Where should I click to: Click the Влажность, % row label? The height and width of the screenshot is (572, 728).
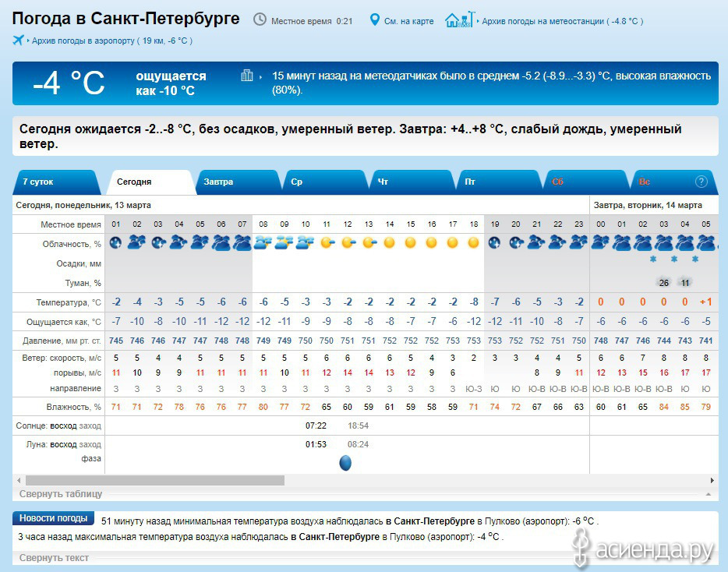pos(73,407)
